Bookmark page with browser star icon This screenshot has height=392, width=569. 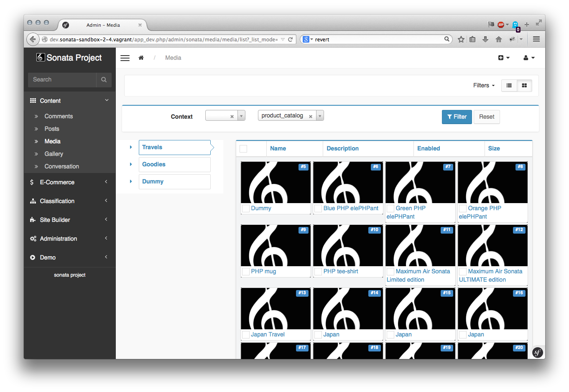click(x=461, y=39)
